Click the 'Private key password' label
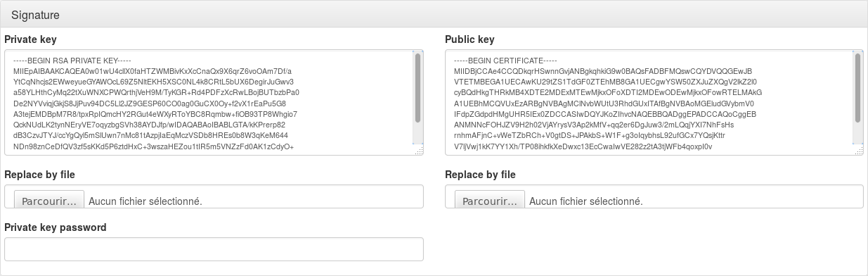Viewport: 868px width, 276px height. click(56, 227)
